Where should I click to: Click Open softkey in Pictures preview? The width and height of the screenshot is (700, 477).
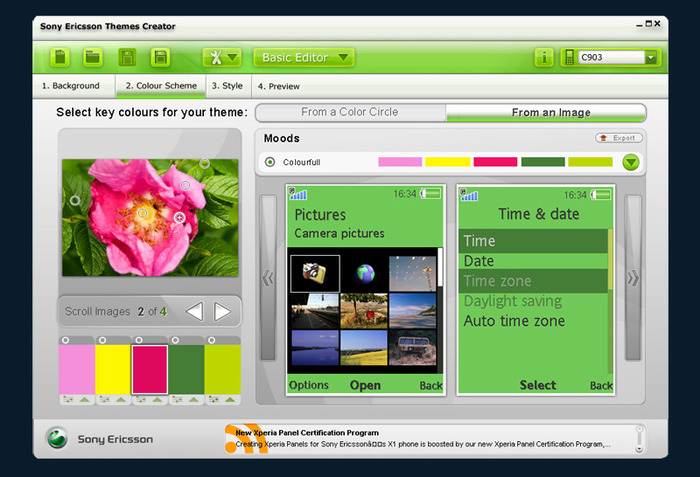[x=365, y=385]
